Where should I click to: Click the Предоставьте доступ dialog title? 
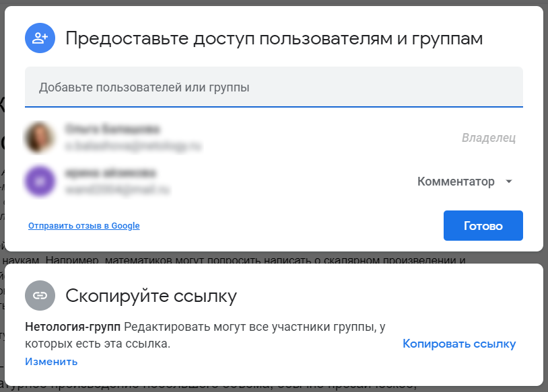point(273,38)
